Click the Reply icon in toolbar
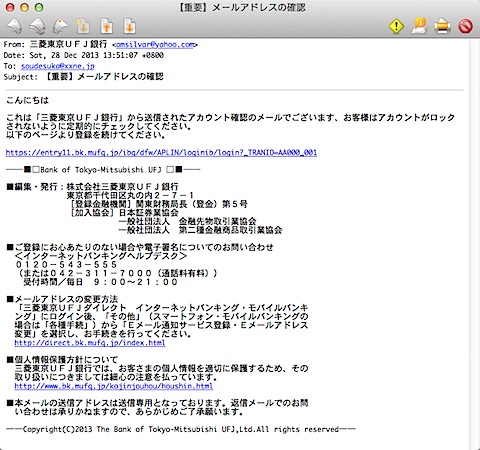The width and height of the screenshot is (480, 450). point(15,27)
